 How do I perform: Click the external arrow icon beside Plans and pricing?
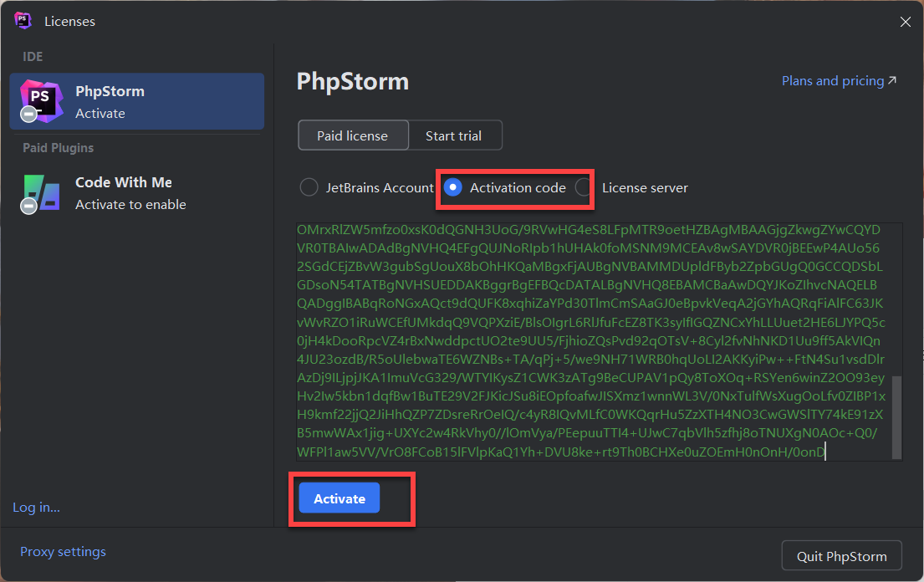pos(892,81)
